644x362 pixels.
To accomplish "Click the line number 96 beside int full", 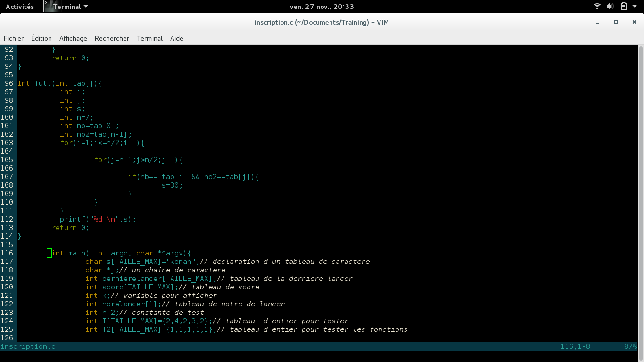I will tap(8, 83).
